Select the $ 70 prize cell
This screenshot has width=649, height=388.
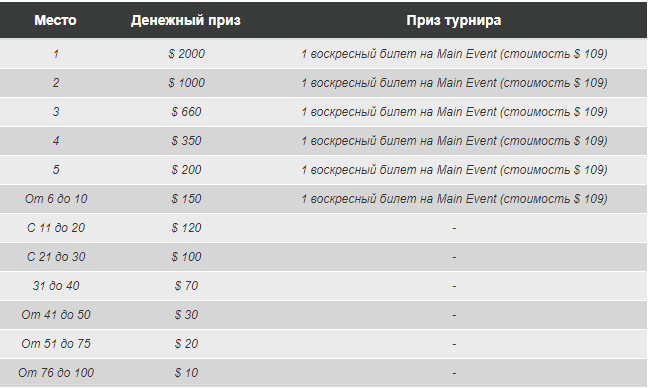[x=186, y=286]
